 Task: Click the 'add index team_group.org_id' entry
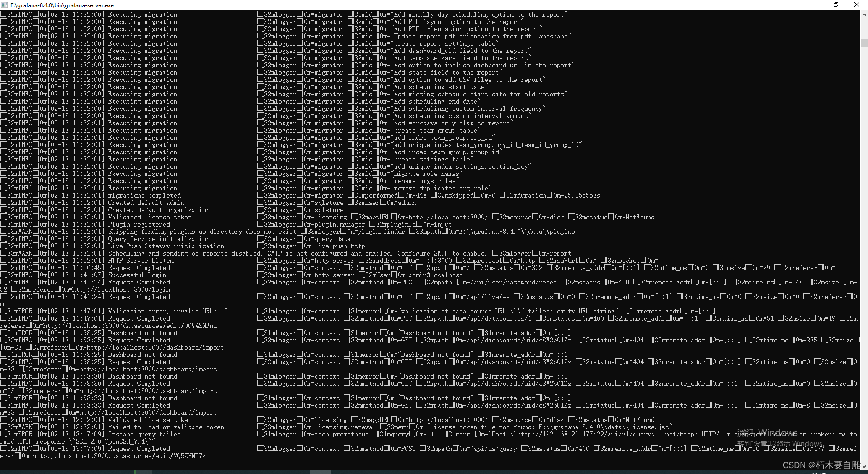pyautogui.click(x=443, y=137)
